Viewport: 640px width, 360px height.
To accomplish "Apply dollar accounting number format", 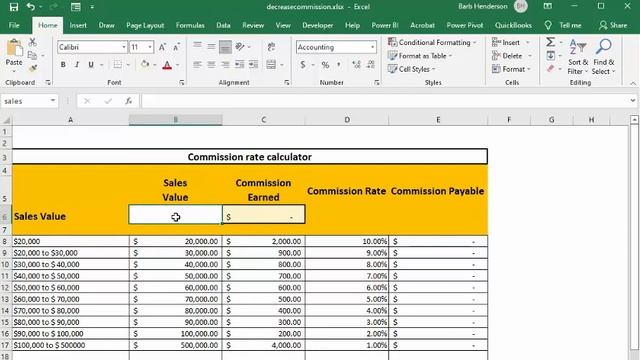I will coord(303,64).
